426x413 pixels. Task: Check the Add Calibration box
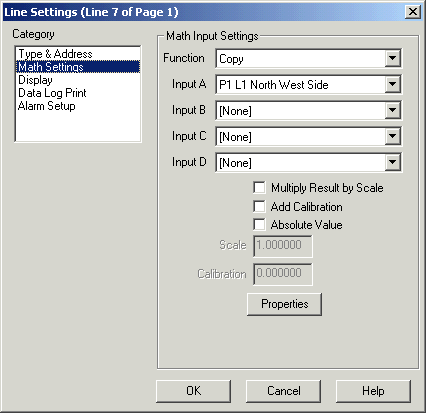point(259,207)
